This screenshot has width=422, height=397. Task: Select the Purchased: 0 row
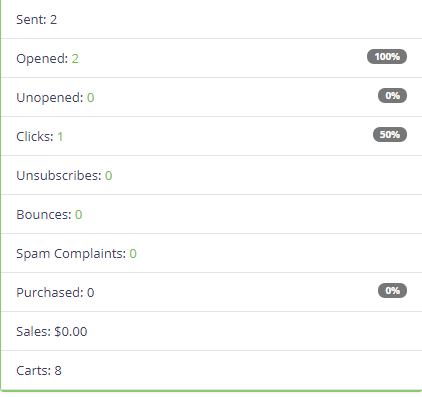tap(212, 292)
